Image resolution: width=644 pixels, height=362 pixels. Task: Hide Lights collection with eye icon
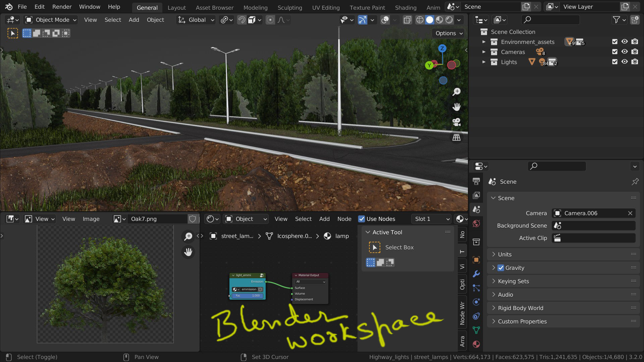(625, 62)
